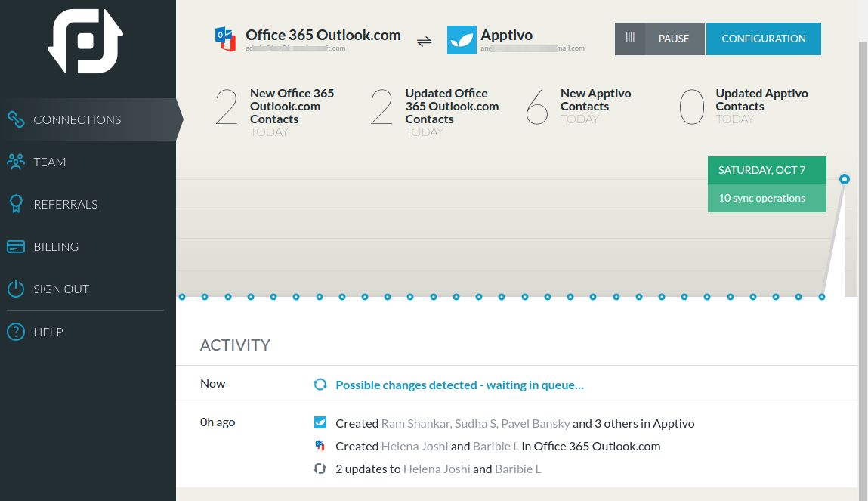The width and height of the screenshot is (868, 501).
Task: Open the Helena Joshi link in the Created row
Action: tap(415, 446)
